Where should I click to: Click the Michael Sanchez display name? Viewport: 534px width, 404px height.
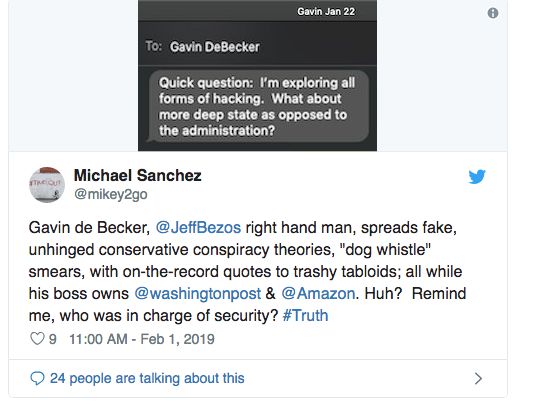coord(138,175)
